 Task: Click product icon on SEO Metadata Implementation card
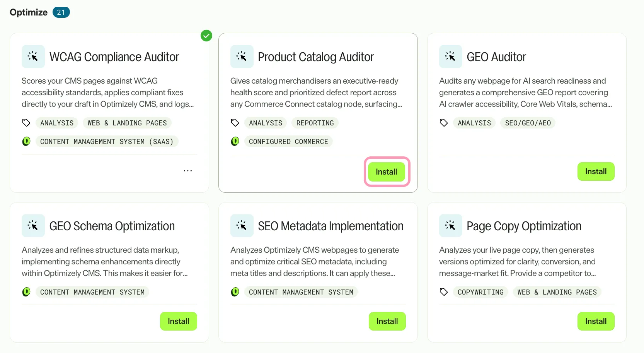(235, 292)
